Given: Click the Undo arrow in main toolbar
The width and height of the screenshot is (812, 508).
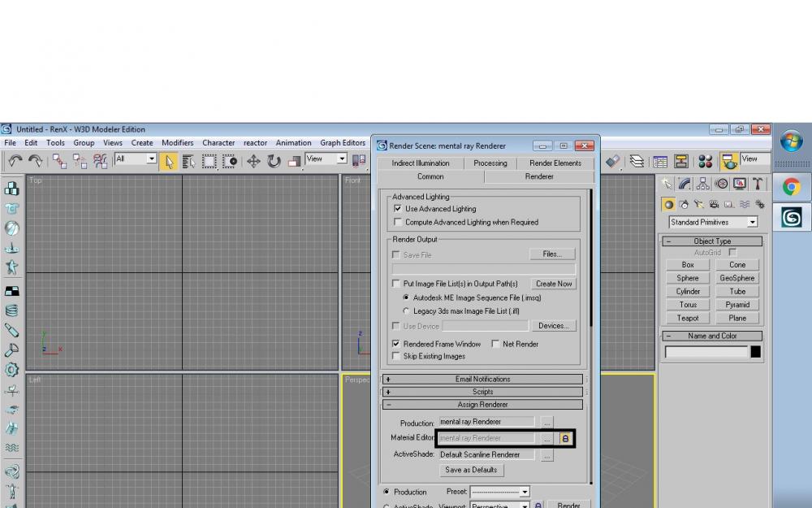Looking at the screenshot, I should pos(15,161).
